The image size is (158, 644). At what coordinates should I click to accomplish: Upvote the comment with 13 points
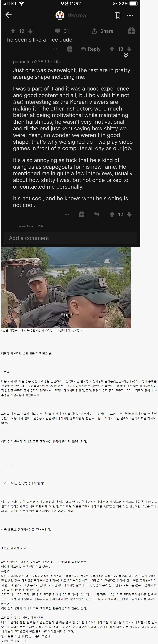[112, 49]
